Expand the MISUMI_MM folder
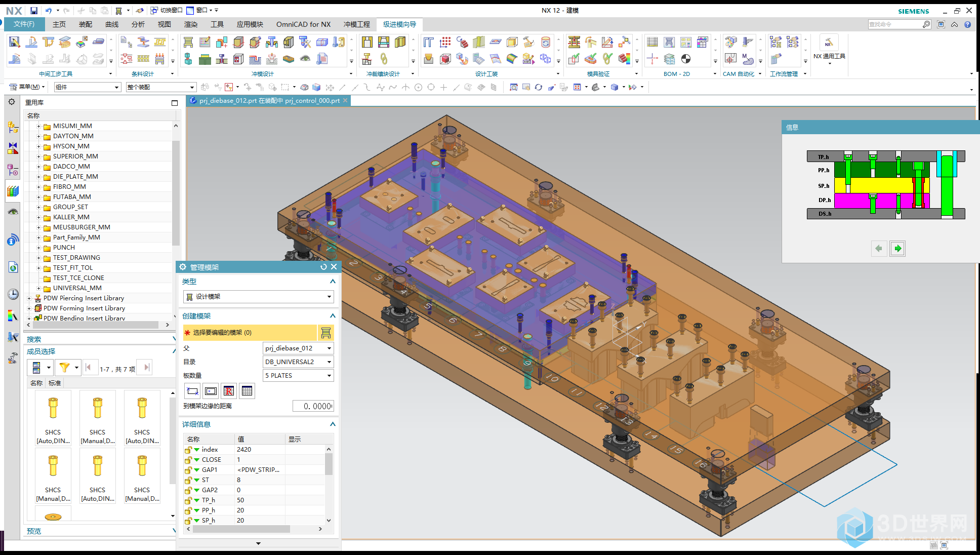 pyautogui.click(x=38, y=126)
